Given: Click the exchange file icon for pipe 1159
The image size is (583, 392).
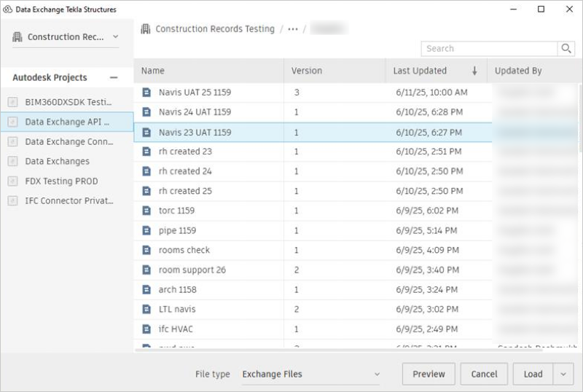Looking at the screenshot, I should (147, 230).
